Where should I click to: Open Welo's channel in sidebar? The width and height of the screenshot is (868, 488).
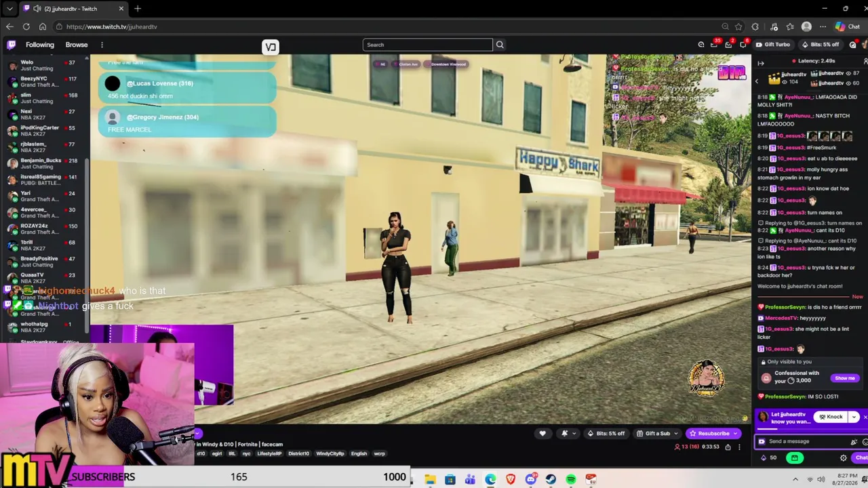(45, 65)
